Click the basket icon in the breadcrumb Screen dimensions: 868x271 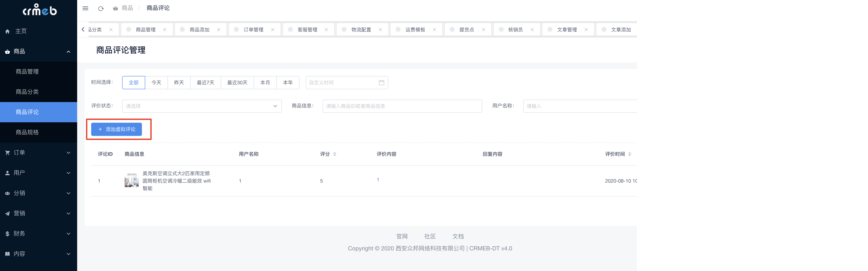point(116,8)
